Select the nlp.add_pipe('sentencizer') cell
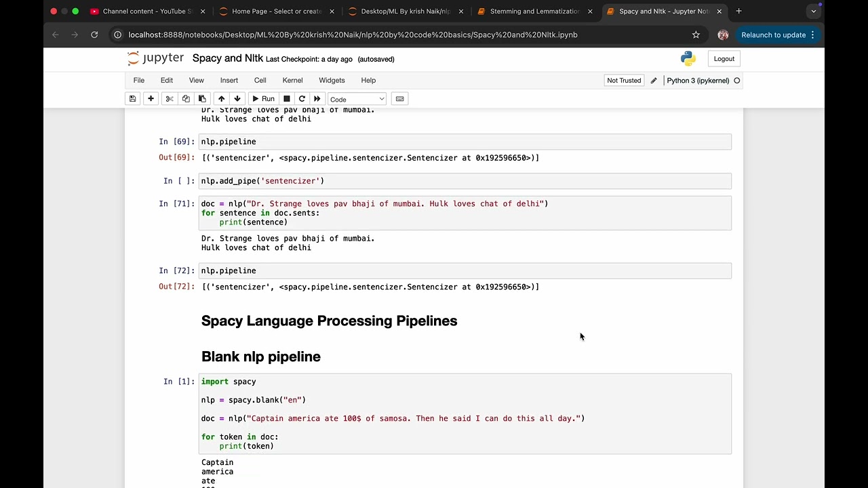 [465, 181]
